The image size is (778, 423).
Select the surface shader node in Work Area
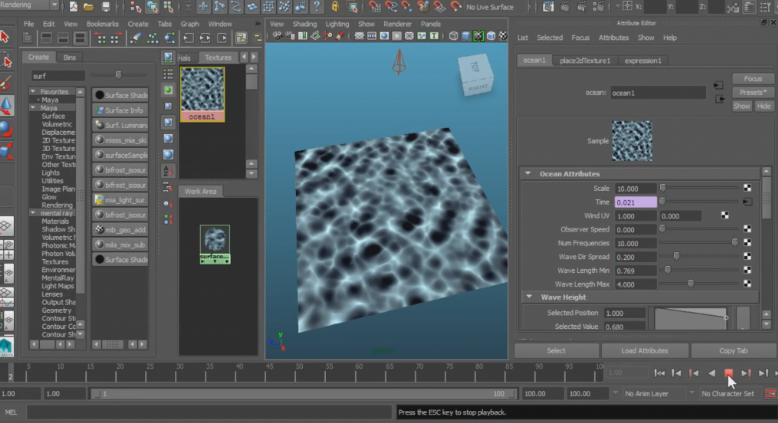tap(215, 244)
